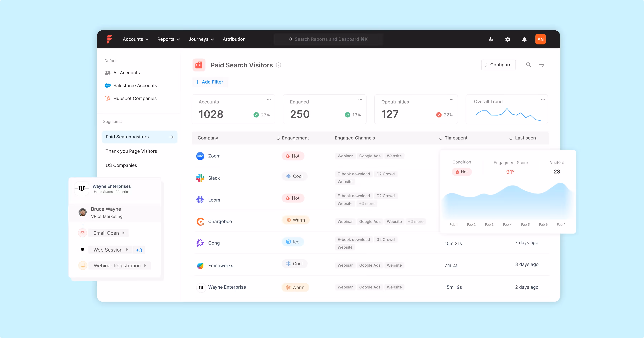Show +3 more channels for Chargebee
The height and width of the screenshot is (338, 644).
tap(416, 222)
